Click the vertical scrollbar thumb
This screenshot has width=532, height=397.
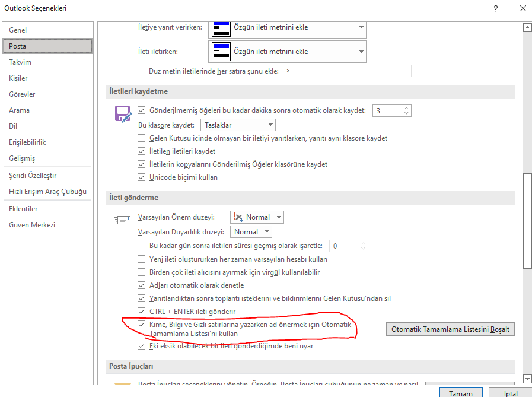click(x=527, y=221)
